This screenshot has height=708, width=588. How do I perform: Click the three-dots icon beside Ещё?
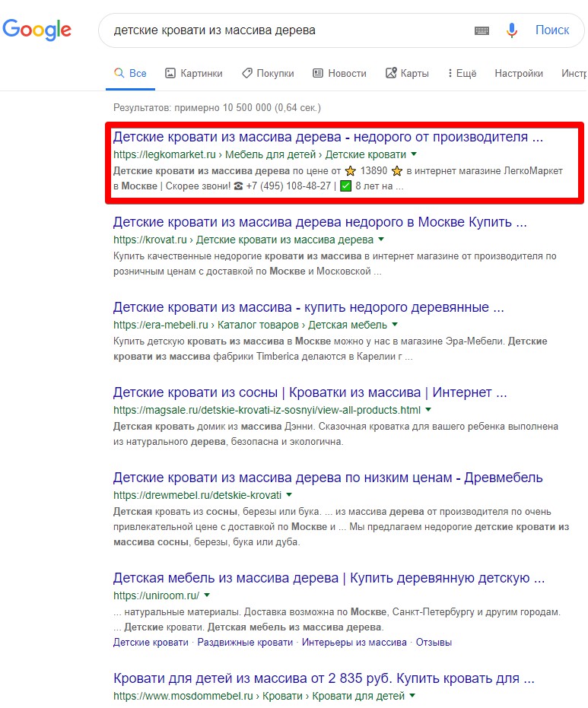point(450,73)
